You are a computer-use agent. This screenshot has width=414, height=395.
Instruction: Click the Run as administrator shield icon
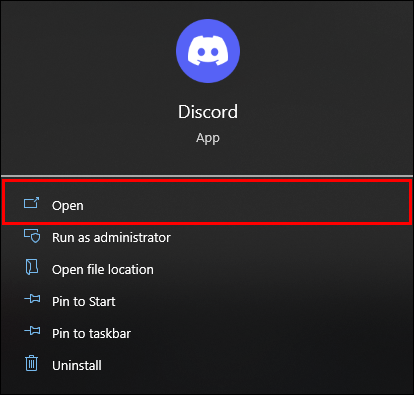click(32, 236)
